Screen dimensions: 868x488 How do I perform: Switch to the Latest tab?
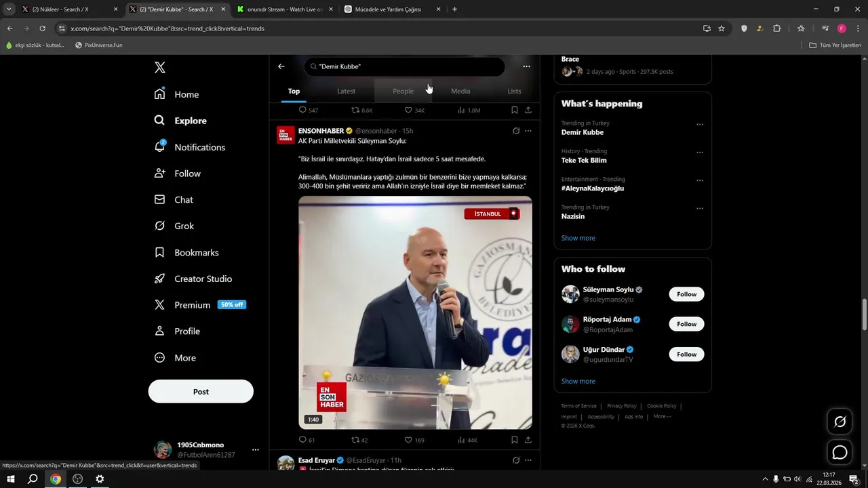(x=346, y=91)
